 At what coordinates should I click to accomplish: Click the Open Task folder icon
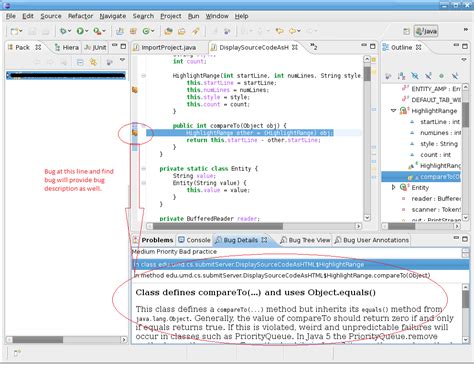182,31
